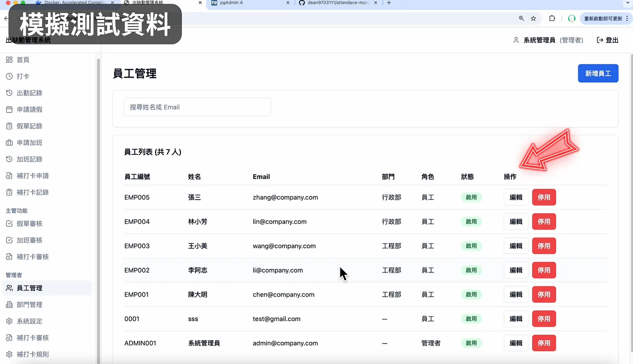The height and width of the screenshot is (364, 633).
Task: Click the logout arrow icon
Action: click(600, 40)
